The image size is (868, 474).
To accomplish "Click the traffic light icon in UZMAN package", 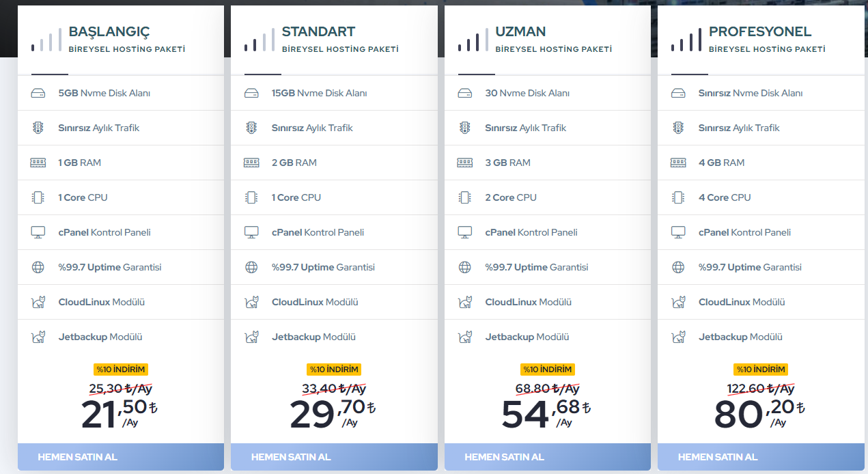I will (465, 128).
